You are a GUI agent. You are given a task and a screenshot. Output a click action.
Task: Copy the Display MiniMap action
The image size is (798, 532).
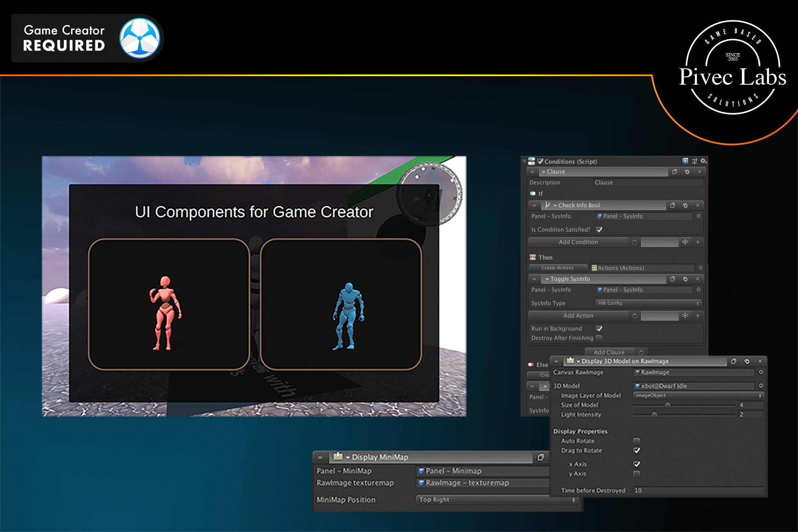(541, 458)
